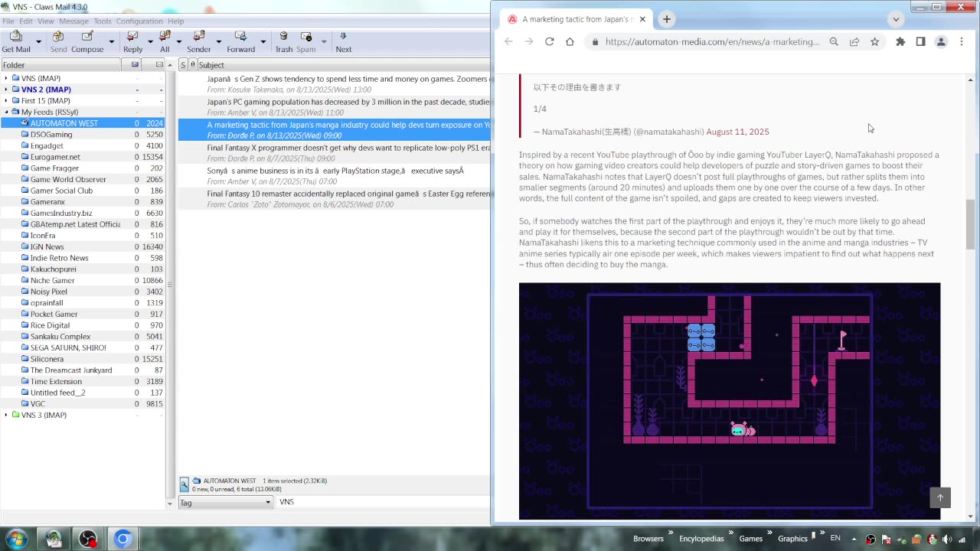Open the Configuration menu
This screenshot has height=551, width=980.
point(139,21)
